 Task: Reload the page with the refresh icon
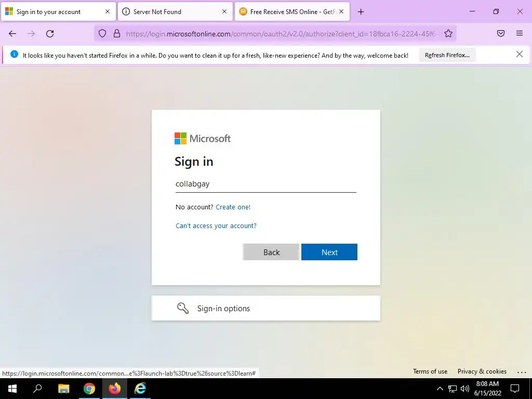click(x=50, y=33)
